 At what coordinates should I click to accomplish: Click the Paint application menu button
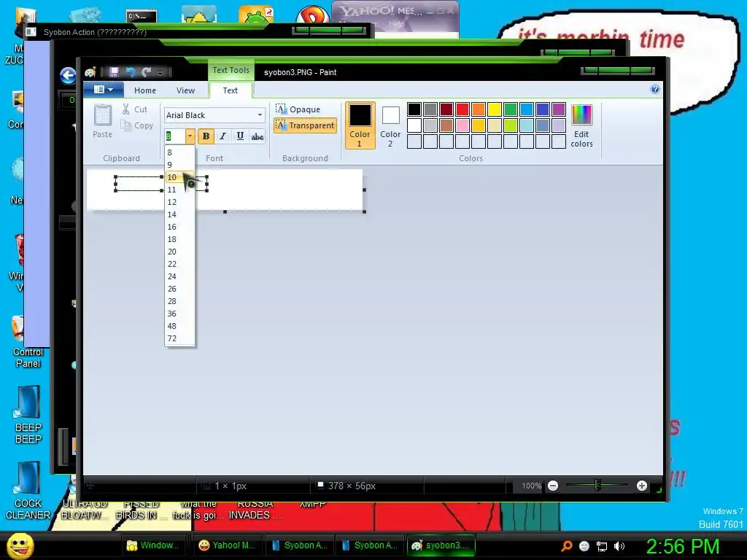[x=104, y=90]
